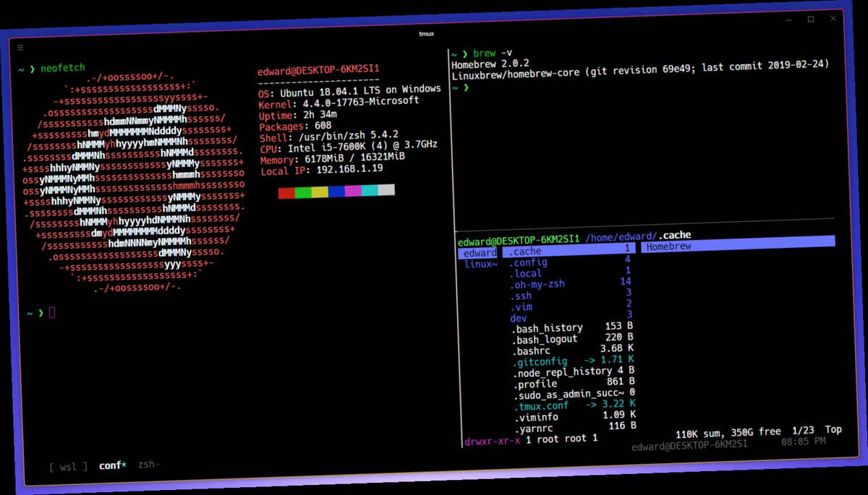Switch to the wsl tmux window
The width and height of the screenshot is (868, 495).
(x=69, y=466)
